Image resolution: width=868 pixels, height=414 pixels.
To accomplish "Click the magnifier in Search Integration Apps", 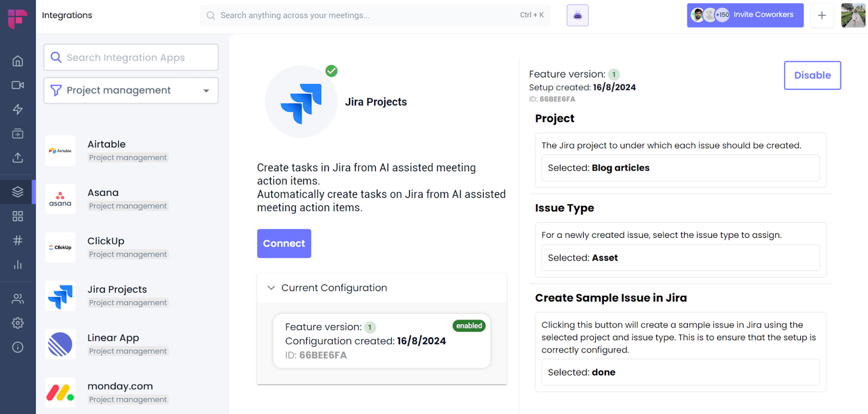I will click(x=56, y=57).
